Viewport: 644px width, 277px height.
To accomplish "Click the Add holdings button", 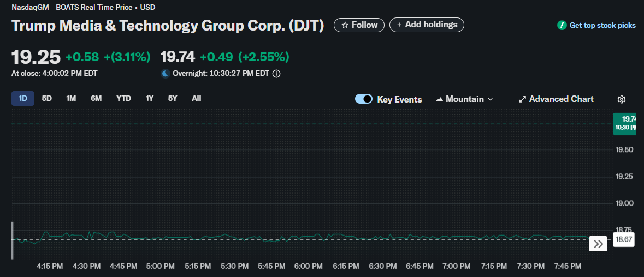I will point(427,25).
